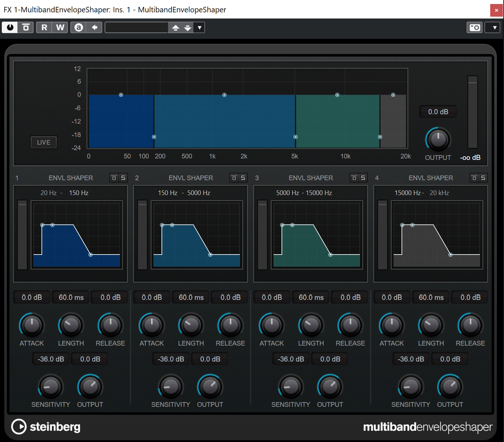Click band 4 RELEASE knob
This screenshot has width=504, height=442.
[471, 325]
